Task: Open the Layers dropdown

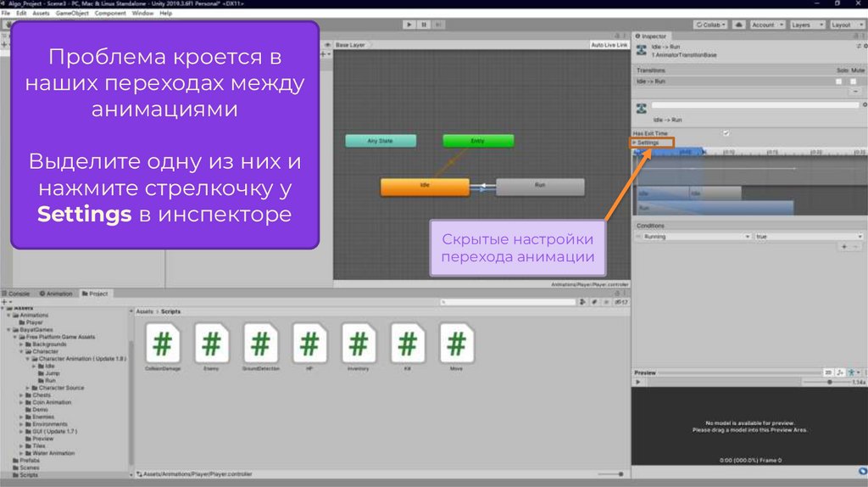Action: pyautogui.click(x=807, y=25)
